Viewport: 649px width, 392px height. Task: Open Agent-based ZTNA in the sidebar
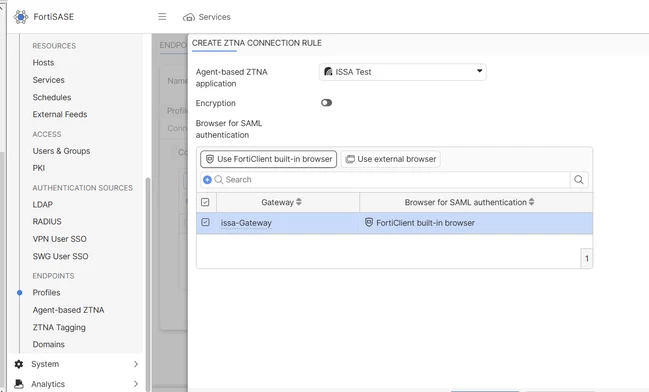point(68,310)
